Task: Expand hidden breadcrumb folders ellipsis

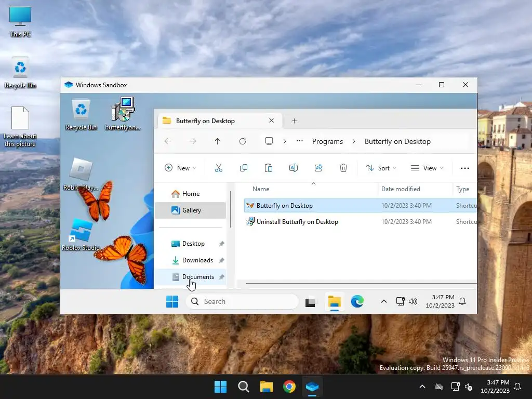Action: 300,141
